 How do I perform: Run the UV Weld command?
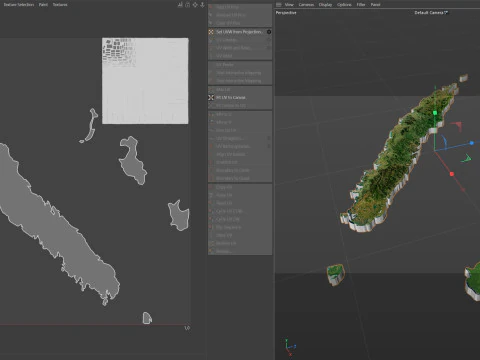pos(239,56)
